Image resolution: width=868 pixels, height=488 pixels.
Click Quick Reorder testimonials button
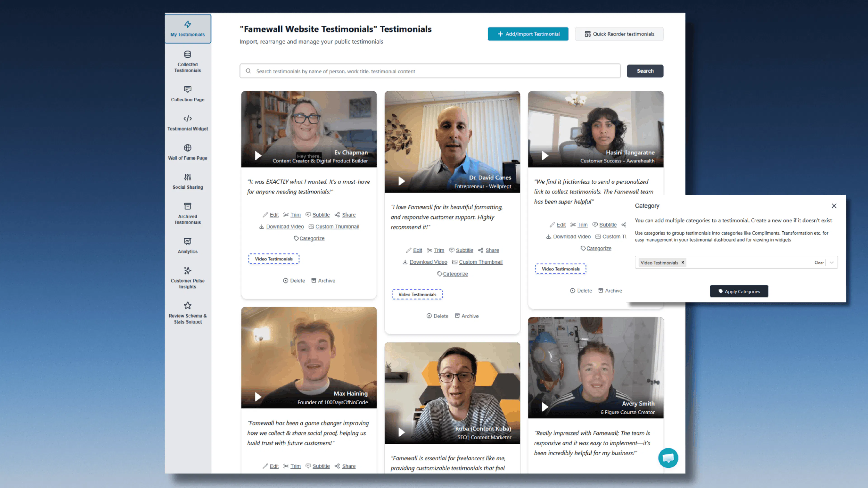point(619,34)
